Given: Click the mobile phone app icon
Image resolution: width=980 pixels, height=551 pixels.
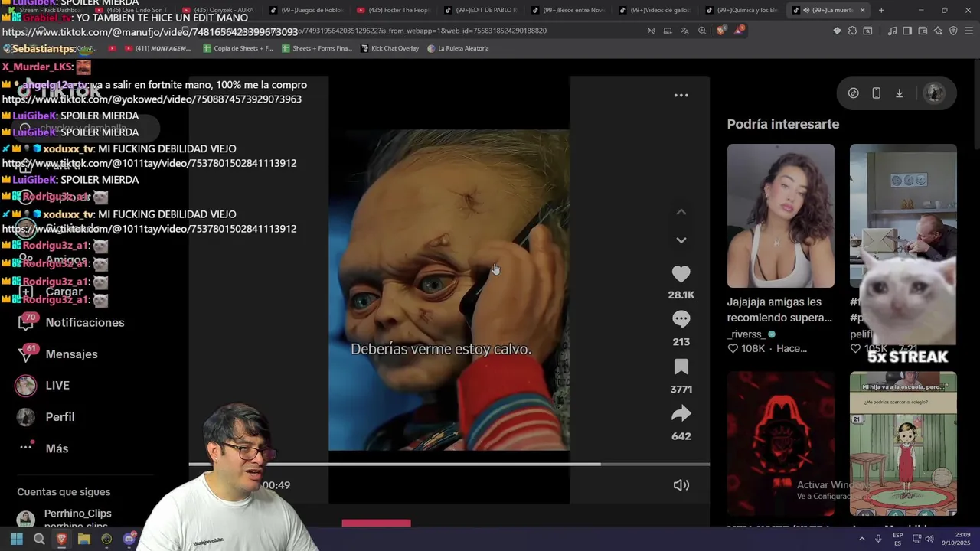Looking at the screenshot, I should (x=877, y=93).
